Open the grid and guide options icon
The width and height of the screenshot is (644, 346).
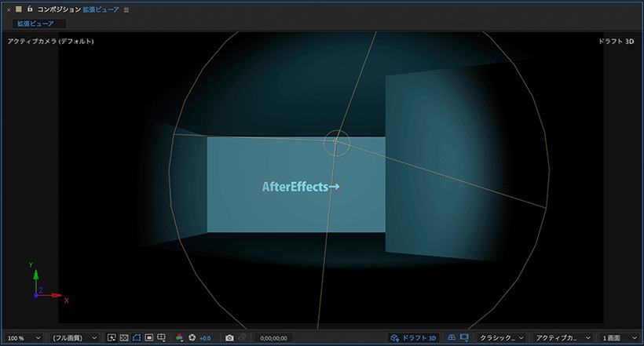coord(162,337)
